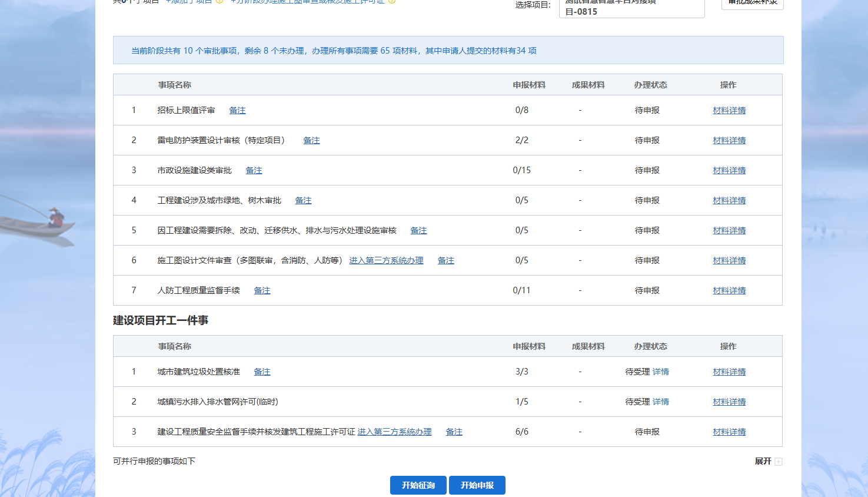The image size is (868, 497).
Task: Click 进入第三方系统办理 for 建筑工程施工许可证
Action: [x=394, y=432]
